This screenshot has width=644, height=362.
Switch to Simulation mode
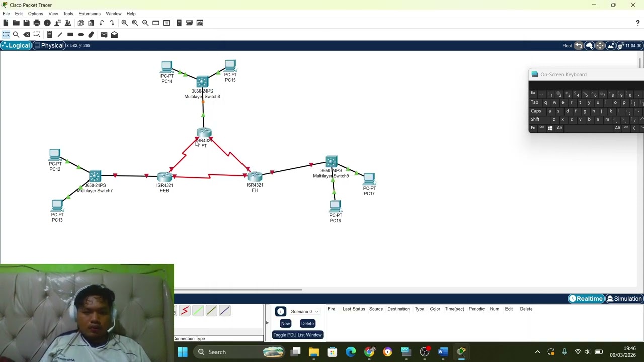click(x=624, y=299)
